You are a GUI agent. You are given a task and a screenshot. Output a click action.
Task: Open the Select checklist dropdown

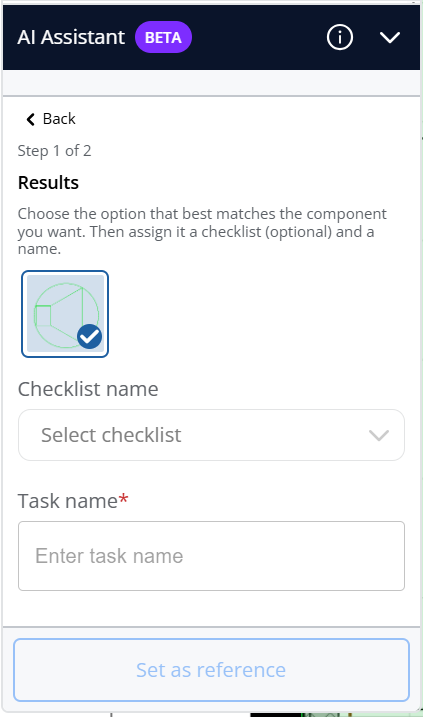(211, 435)
